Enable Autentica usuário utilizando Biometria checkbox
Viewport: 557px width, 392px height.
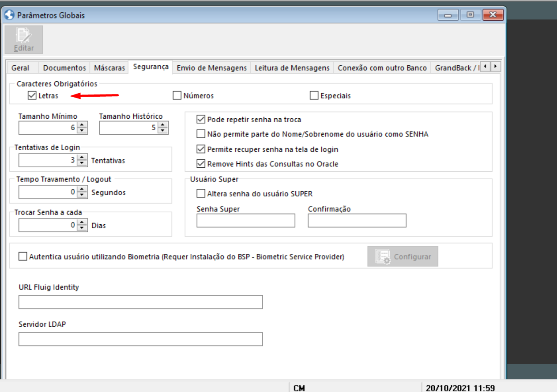click(x=23, y=256)
